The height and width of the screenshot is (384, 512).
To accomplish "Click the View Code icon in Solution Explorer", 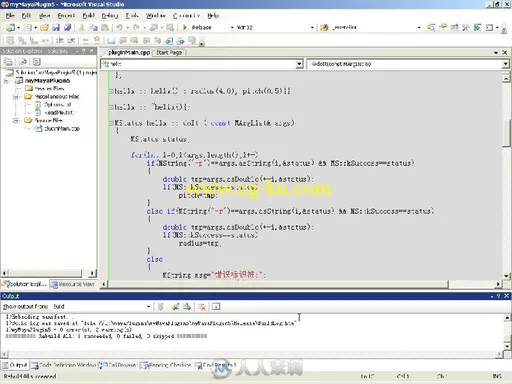I will coord(37,62).
